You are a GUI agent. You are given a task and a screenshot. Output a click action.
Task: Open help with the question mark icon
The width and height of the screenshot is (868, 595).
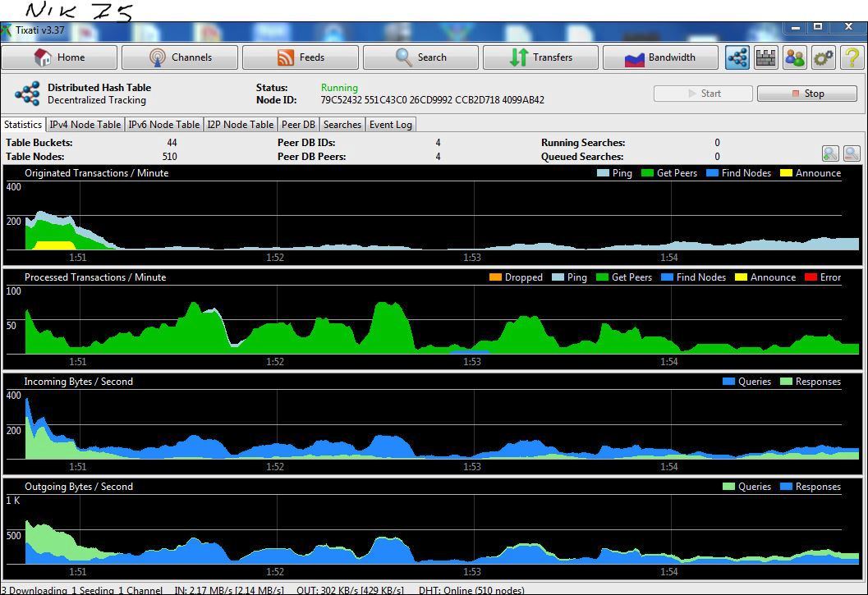tap(852, 57)
